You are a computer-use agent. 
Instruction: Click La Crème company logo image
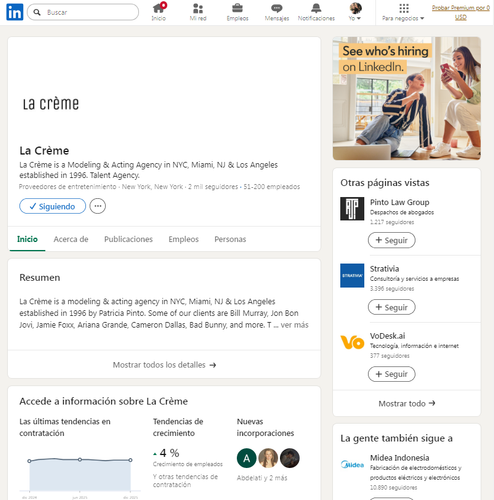point(51,104)
